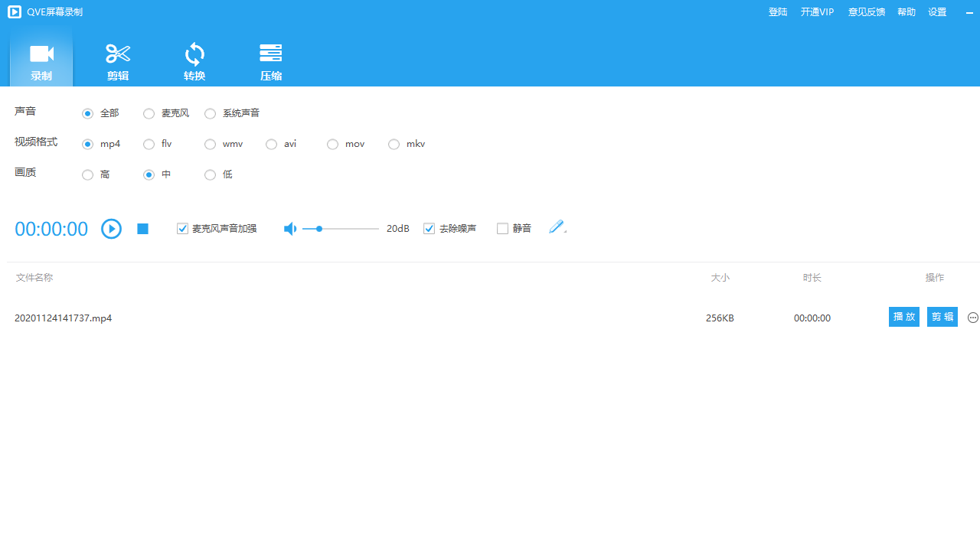The height and width of the screenshot is (551, 980).
Task: Click 剪辑 button for the mp4 file
Action: 942,317
